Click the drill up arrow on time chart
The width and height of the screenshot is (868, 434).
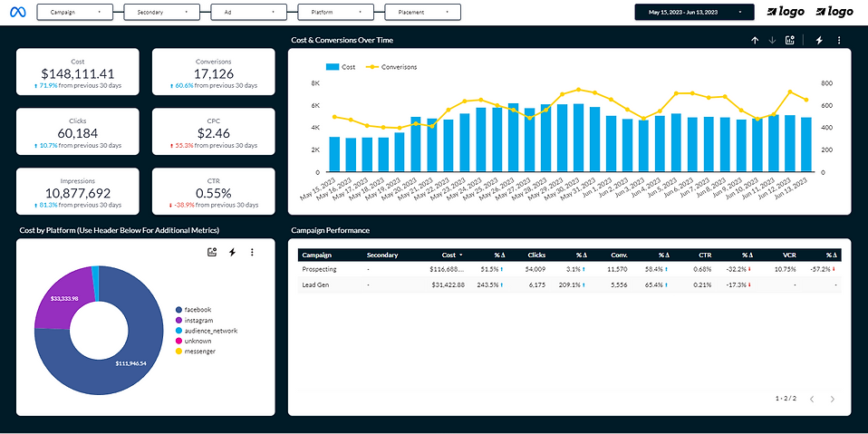click(x=755, y=41)
